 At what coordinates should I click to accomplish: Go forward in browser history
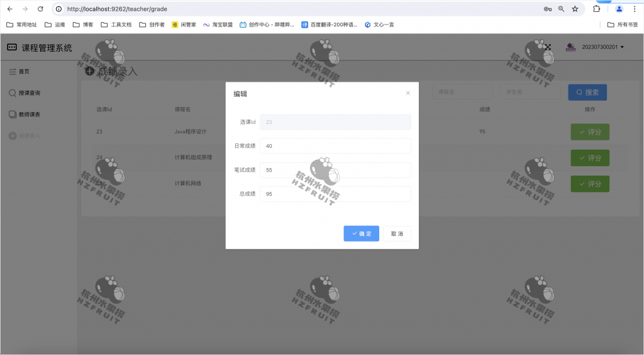point(25,9)
